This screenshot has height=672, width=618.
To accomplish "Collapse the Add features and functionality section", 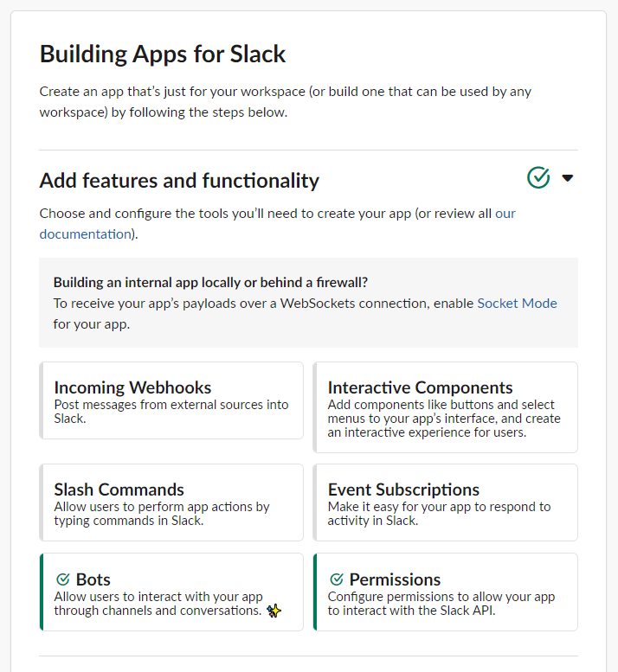I will pos(568,178).
